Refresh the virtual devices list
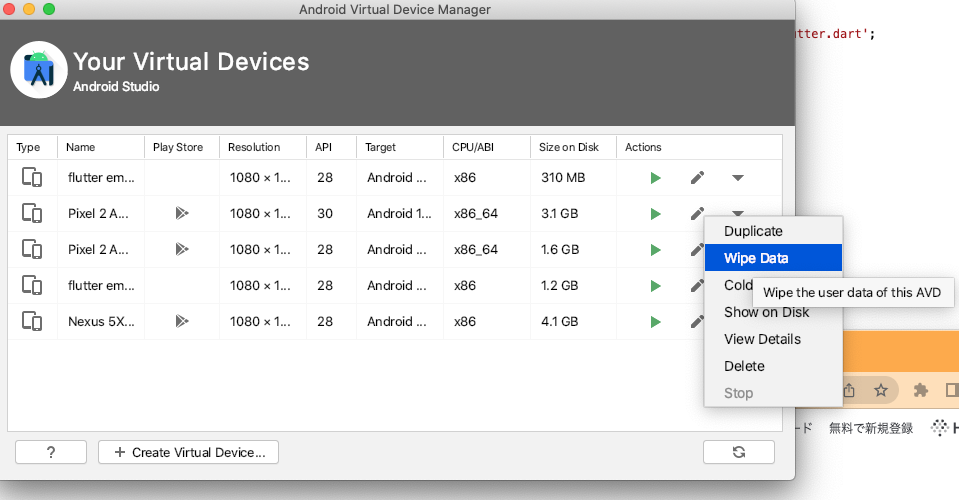959x500 pixels. (x=739, y=452)
